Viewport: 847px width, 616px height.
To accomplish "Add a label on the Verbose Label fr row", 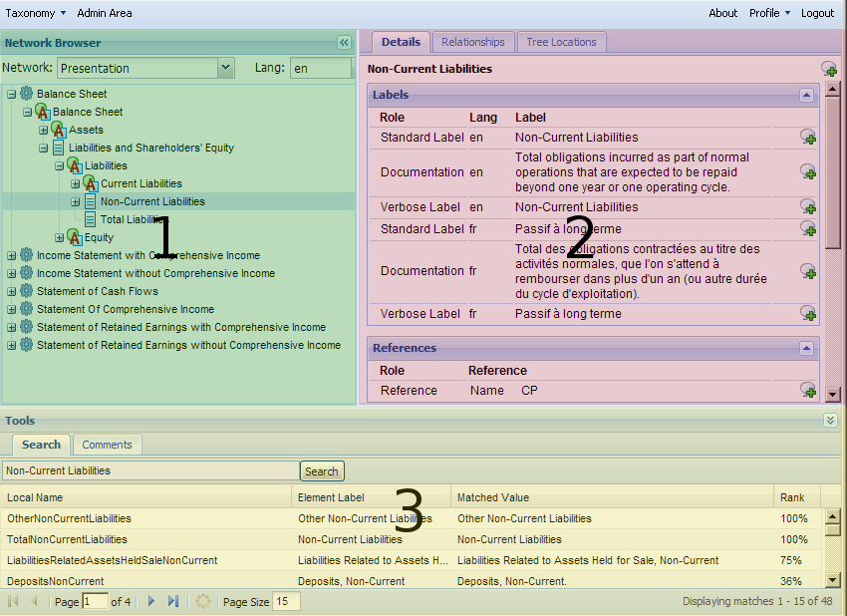I will point(807,314).
